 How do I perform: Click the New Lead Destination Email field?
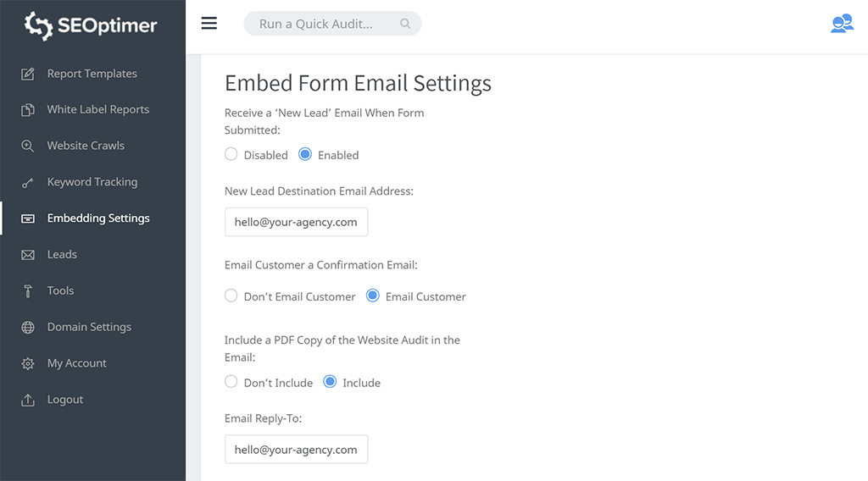point(296,223)
